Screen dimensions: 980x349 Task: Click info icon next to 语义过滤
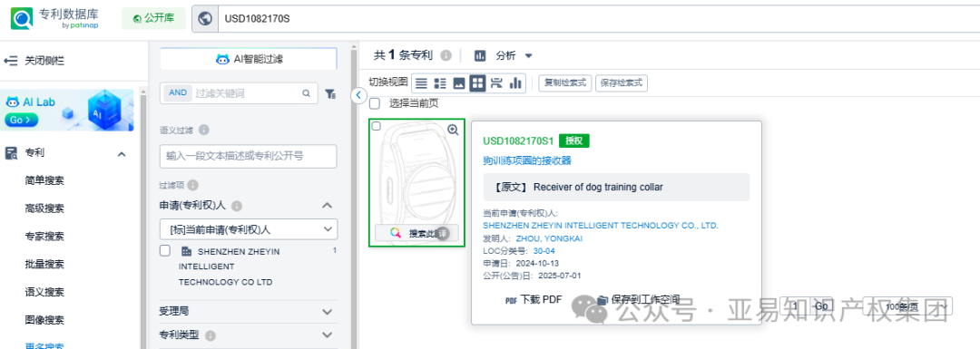coord(204,130)
